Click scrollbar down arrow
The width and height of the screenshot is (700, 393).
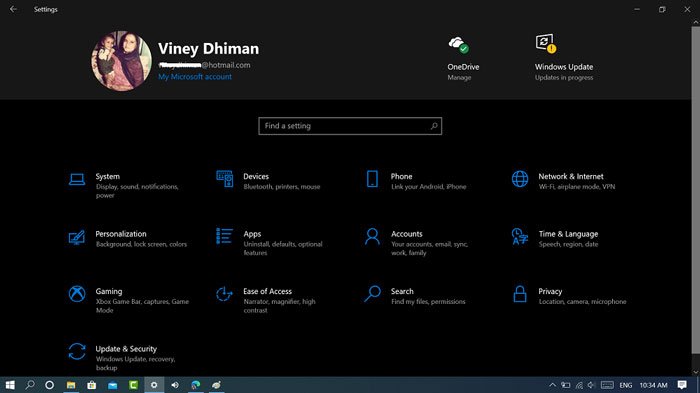point(696,372)
